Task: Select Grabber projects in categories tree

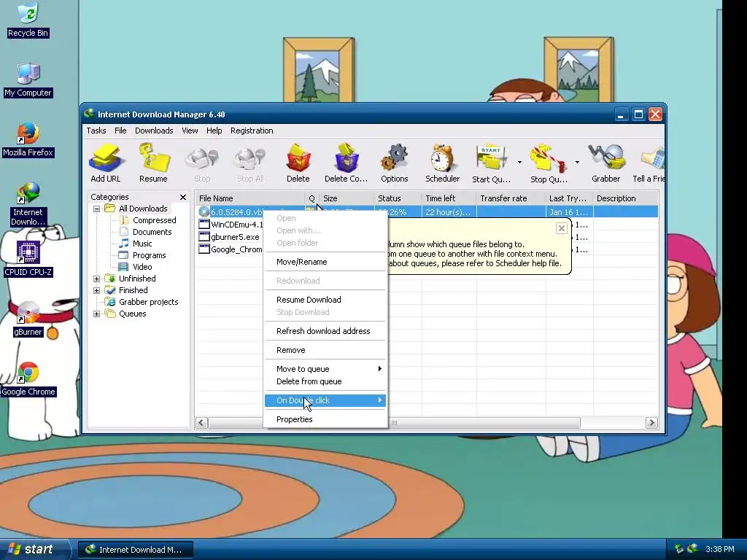Action: 148,302
